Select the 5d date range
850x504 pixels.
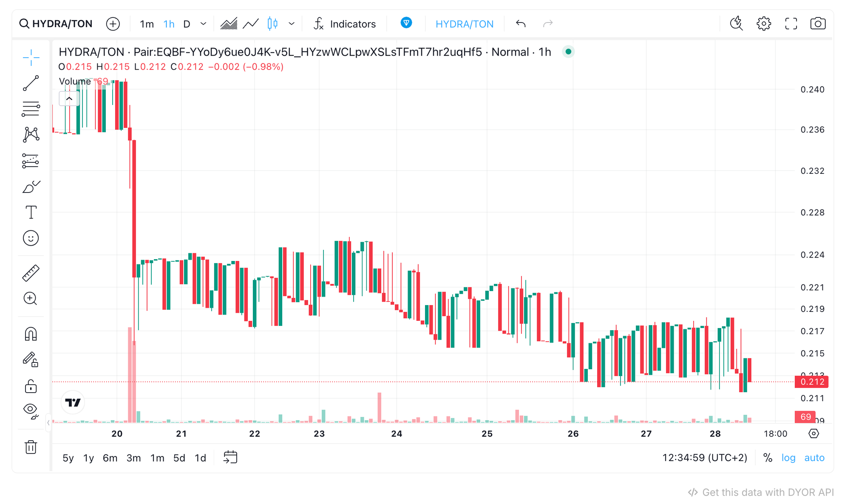point(179,458)
